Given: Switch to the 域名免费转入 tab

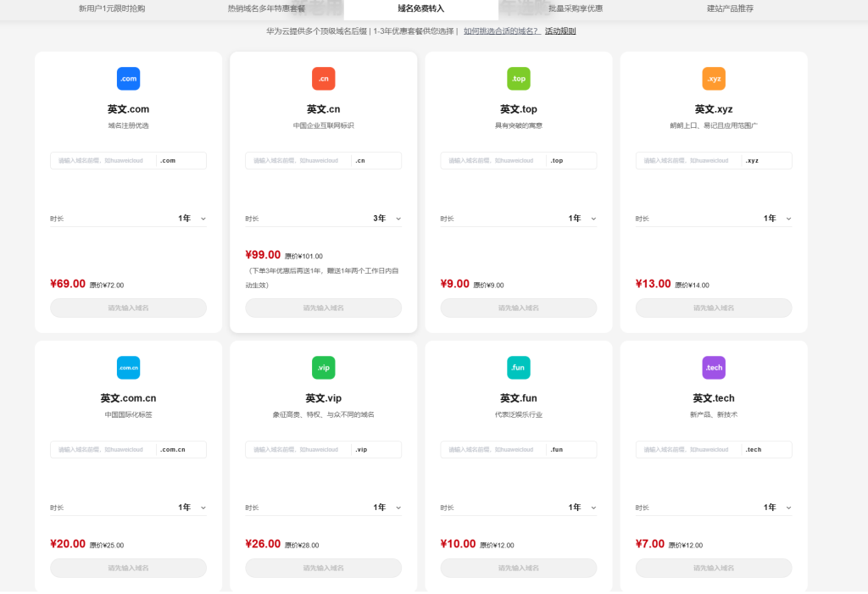Looking at the screenshot, I should click(x=420, y=8).
